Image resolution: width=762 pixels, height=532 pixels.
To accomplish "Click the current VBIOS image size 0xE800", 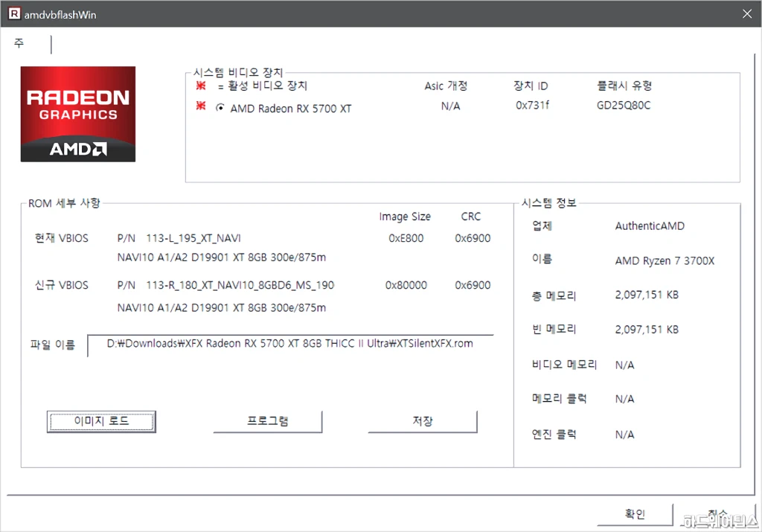I will point(406,239).
